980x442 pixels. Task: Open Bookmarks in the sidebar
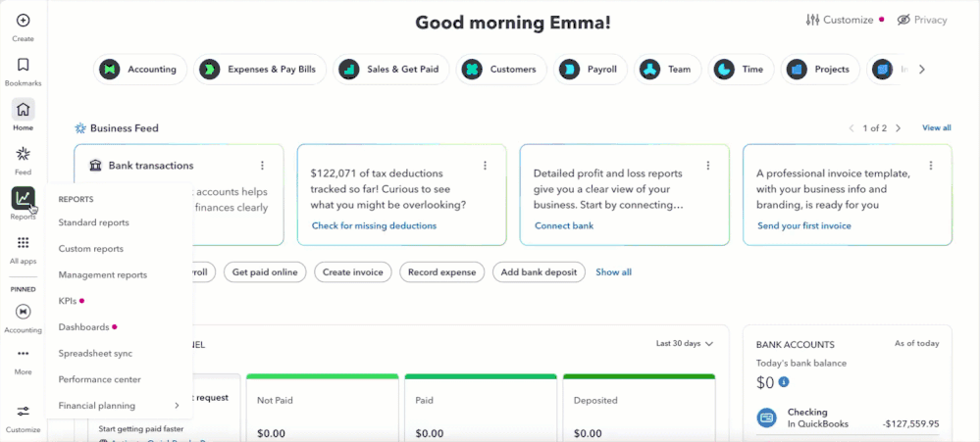tap(23, 65)
